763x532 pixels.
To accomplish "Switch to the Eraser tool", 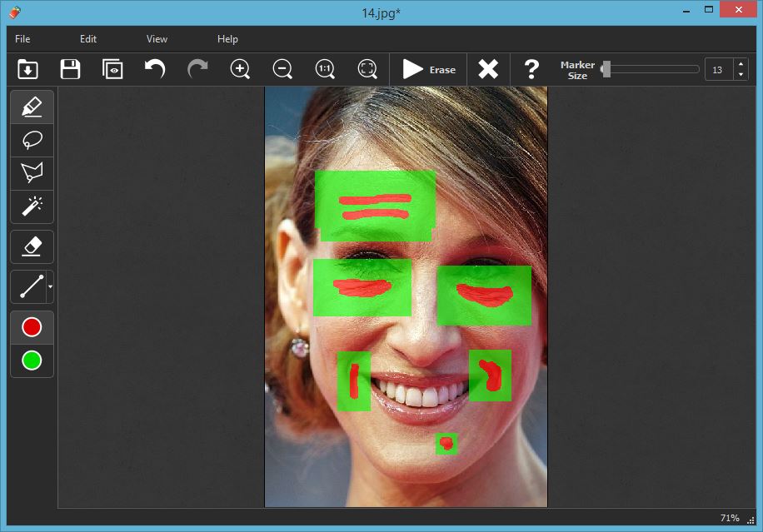I will click(x=31, y=246).
